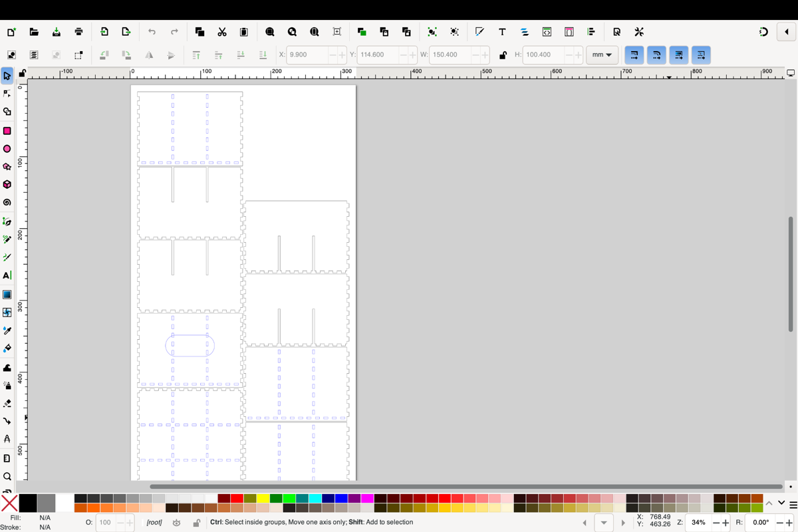Choose the Spiral tool
798x532 pixels.
pyautogui.click(x=7, y=203)
